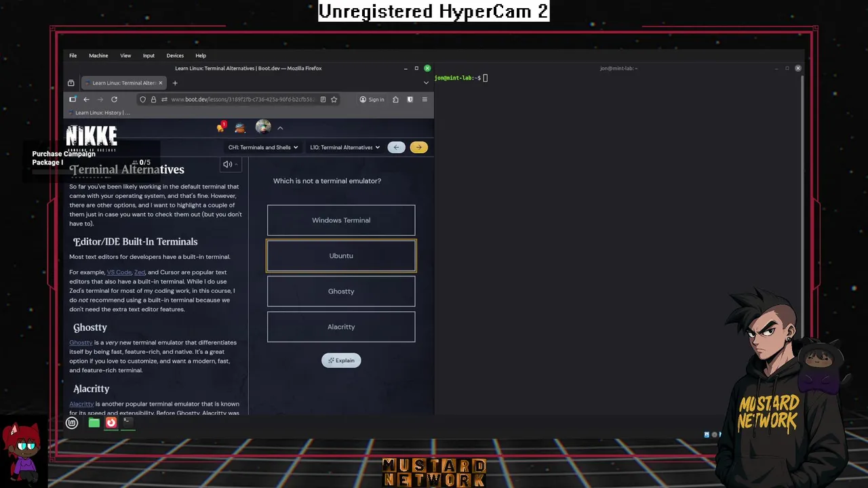The width and height of the screenshot is (868, 488).
Task: Follow the Ghostty link in the lesson text
Action: [x=81, y=343]
